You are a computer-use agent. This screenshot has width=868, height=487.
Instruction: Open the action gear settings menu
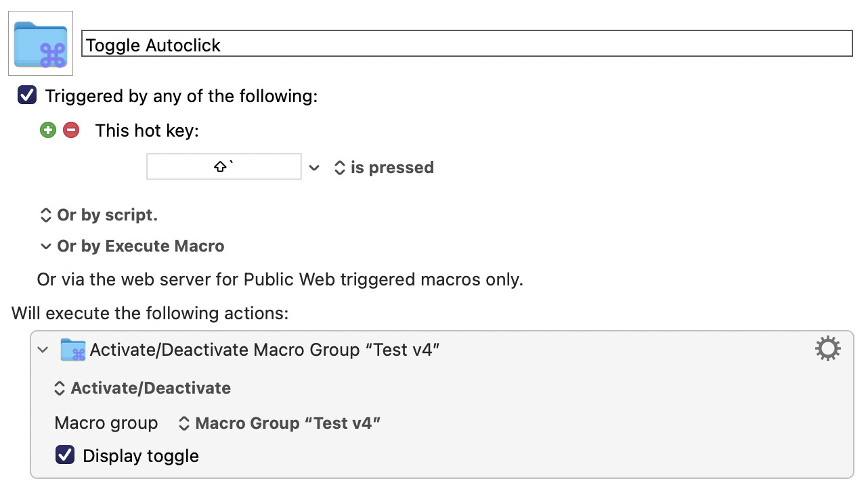[x=827, y=349]
